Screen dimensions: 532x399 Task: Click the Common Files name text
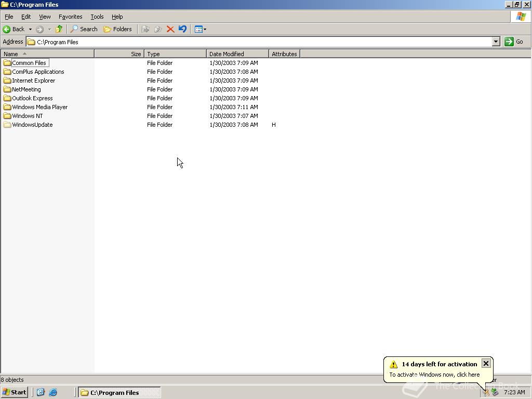(29, 63)
